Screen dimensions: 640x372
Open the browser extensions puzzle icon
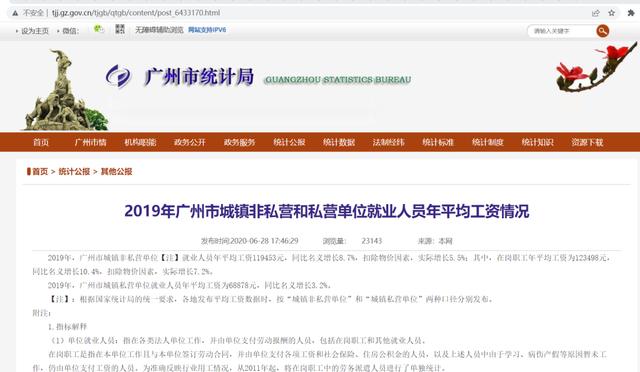631,13
